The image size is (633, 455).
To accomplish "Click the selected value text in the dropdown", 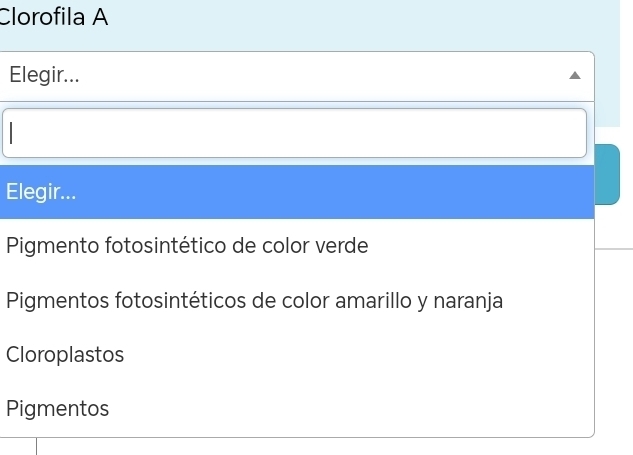I will click(x=44, y=76).
